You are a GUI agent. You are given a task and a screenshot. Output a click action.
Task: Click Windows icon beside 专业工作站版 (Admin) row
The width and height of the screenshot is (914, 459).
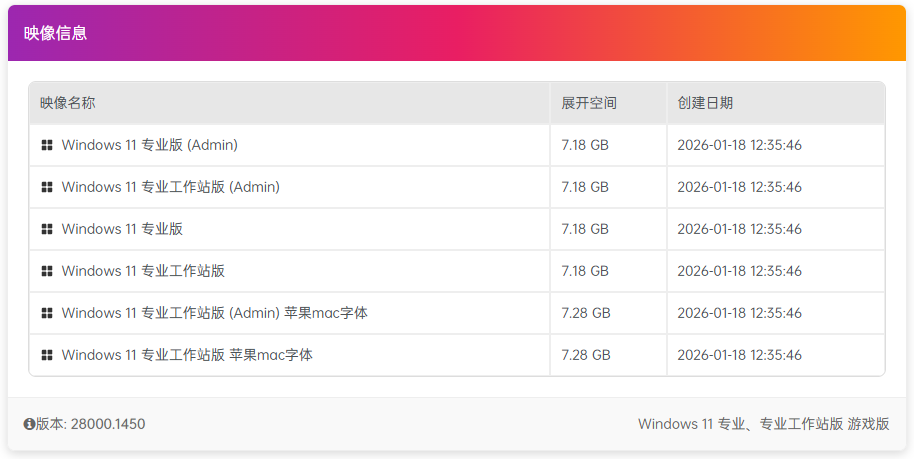pyautogui.click(x=47, y=187)
